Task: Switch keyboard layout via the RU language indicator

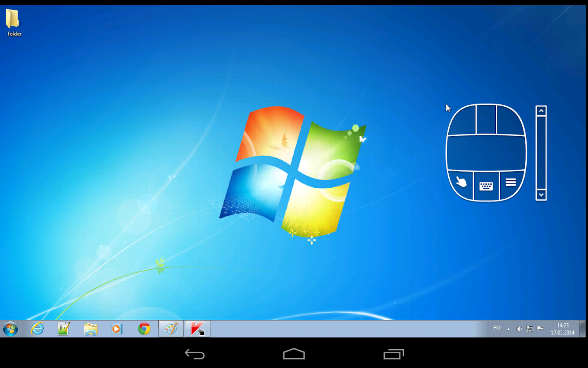Action: (497, 328)
